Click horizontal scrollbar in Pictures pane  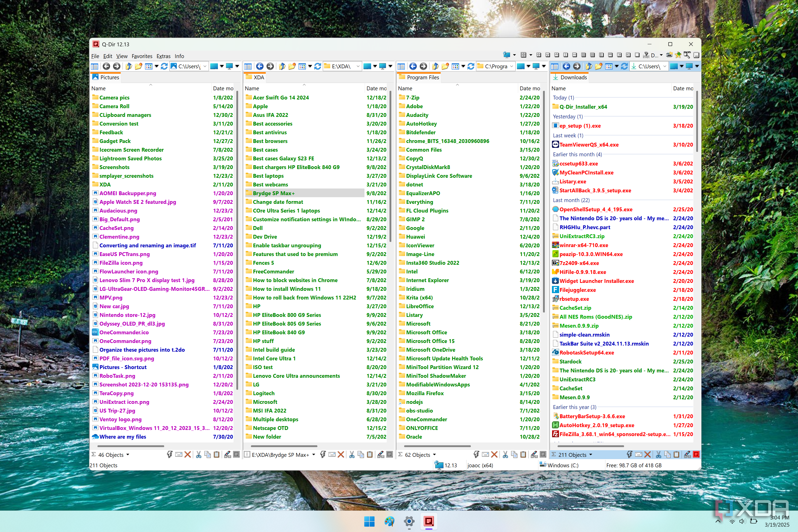pos(131,446)
